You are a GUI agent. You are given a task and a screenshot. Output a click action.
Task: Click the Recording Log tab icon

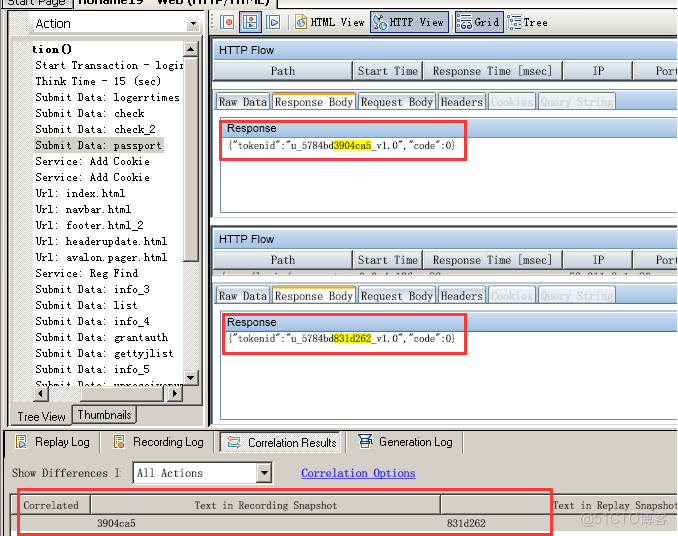[119, 442]
